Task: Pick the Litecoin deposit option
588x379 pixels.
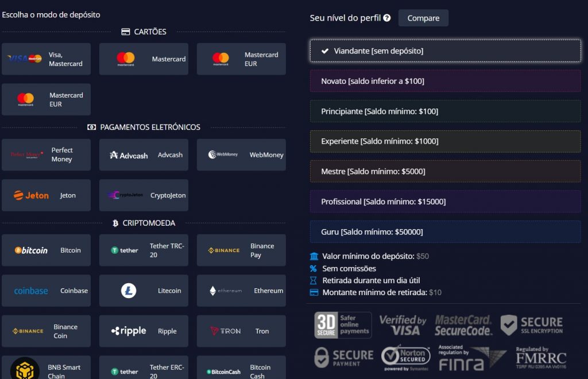Action: coord(144,291)
